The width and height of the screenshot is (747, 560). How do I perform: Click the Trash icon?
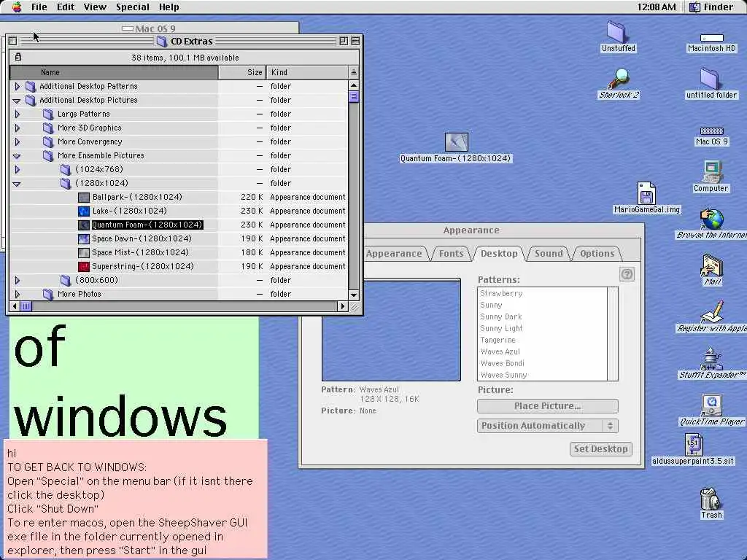pos(711,499)
